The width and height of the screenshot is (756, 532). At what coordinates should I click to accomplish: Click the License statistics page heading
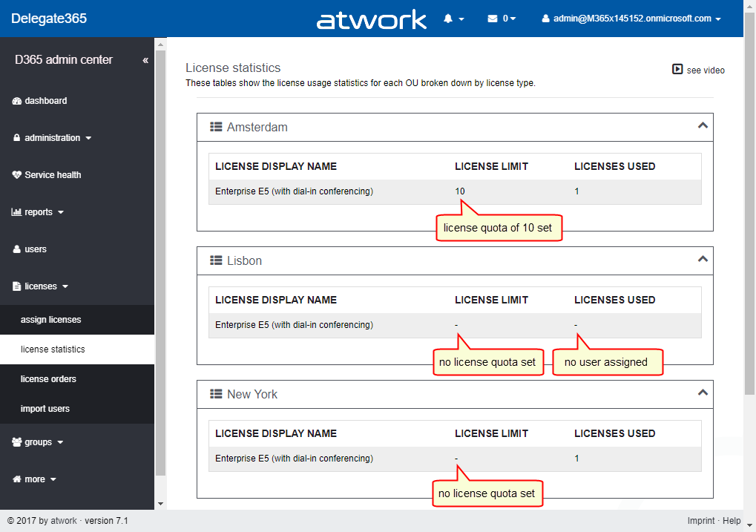[233, 68]
